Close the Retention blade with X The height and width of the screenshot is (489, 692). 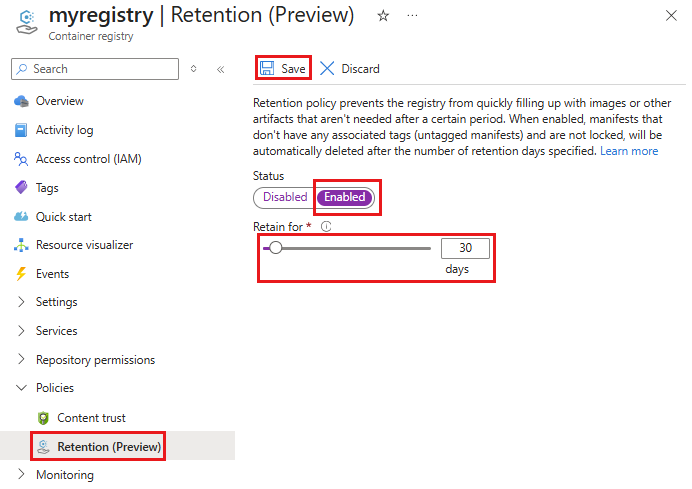(671, 16)
